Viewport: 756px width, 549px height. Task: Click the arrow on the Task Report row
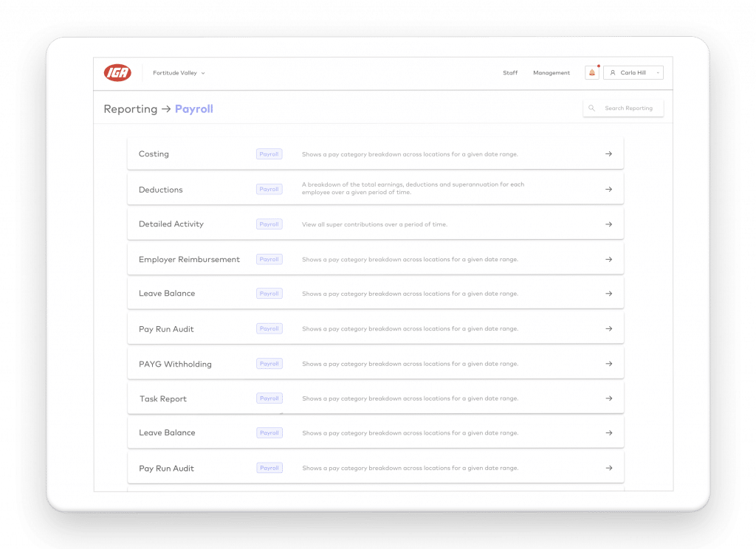coord(609,398)
